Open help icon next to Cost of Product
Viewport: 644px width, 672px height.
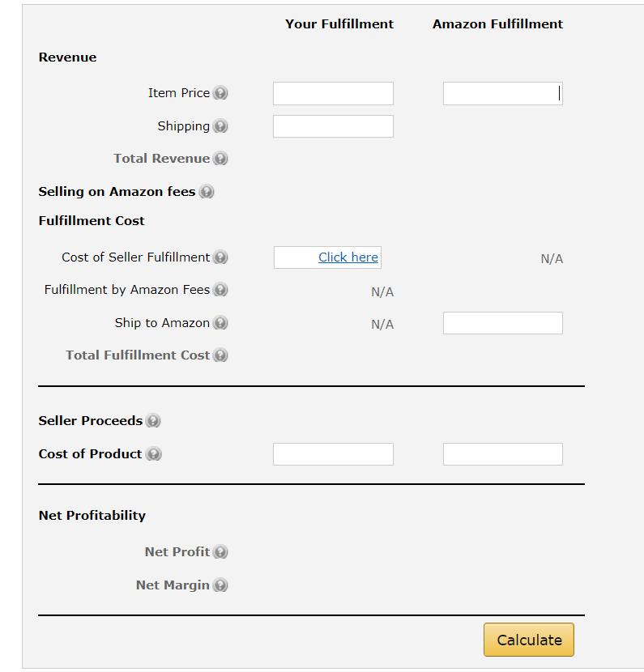(x=153, y=454)
